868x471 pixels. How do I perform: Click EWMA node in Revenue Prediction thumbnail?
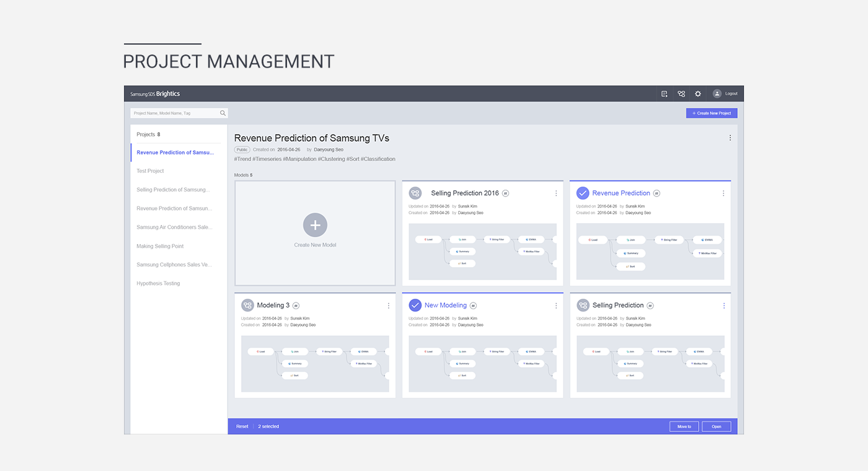(707, 240)
